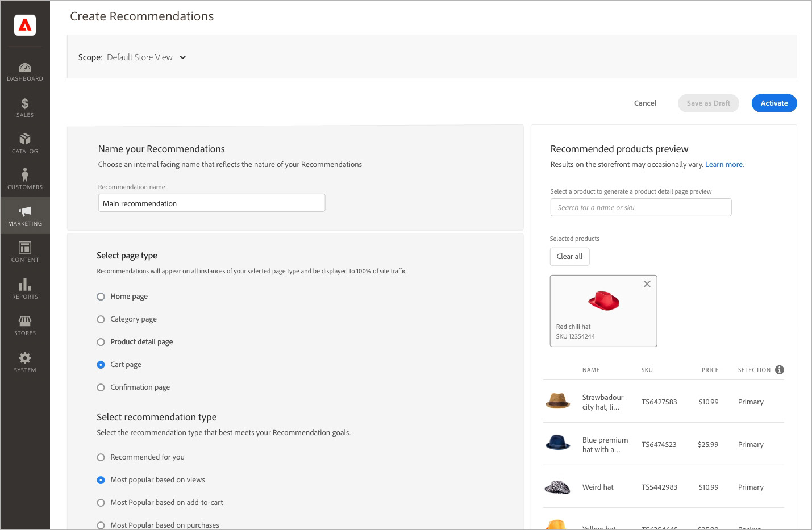Open the Marketing menu item
The width and height of the screenshot is (812, 530).
[25, 215]
